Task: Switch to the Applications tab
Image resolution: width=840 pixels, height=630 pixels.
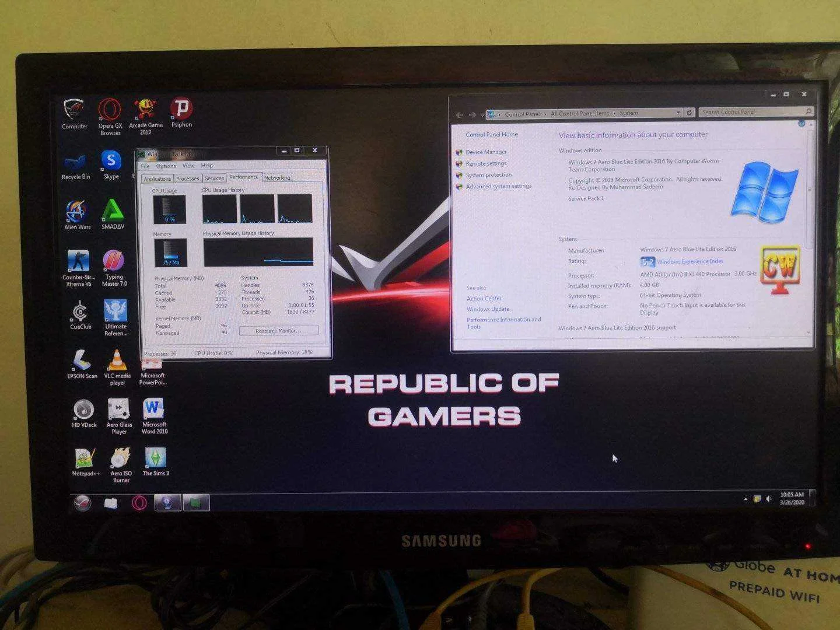Action: (157, 179)
